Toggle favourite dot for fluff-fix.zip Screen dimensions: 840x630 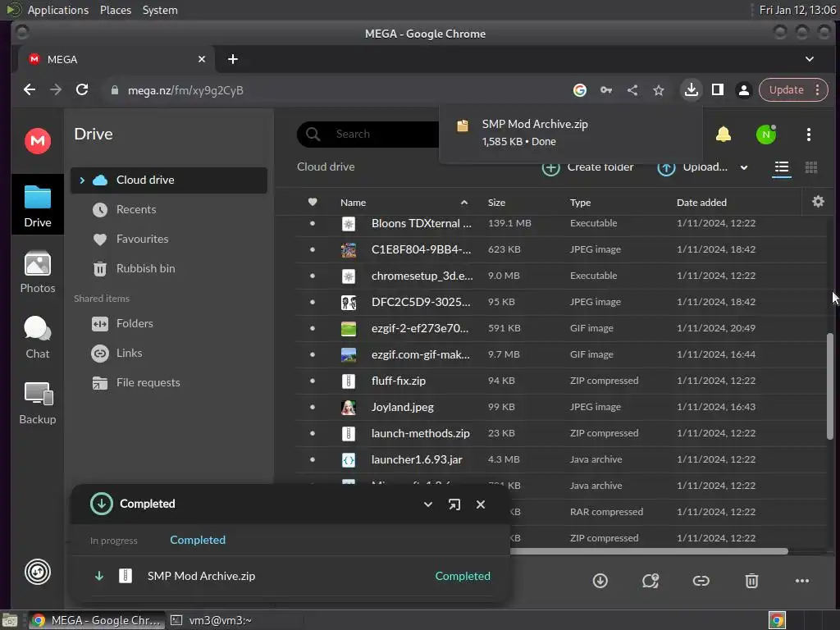(313, 381)
